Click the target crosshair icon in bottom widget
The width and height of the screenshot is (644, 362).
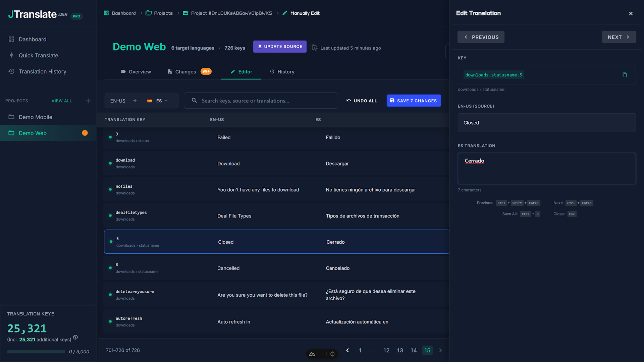[x=332, y=354]
